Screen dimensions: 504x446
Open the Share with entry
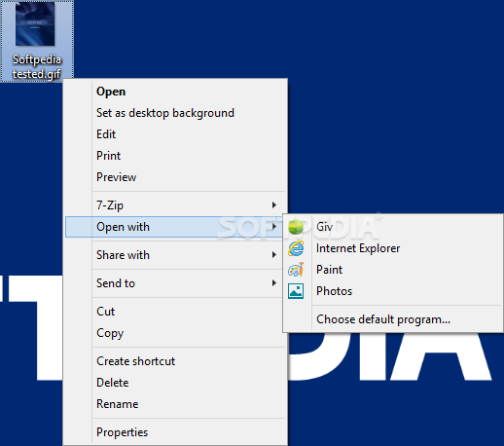(175, 255)
